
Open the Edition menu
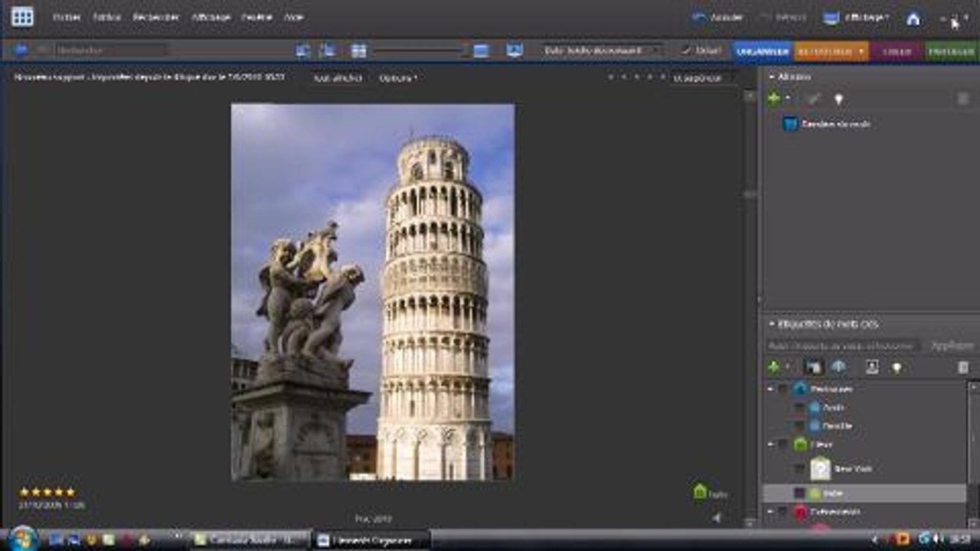coord(106,17)
